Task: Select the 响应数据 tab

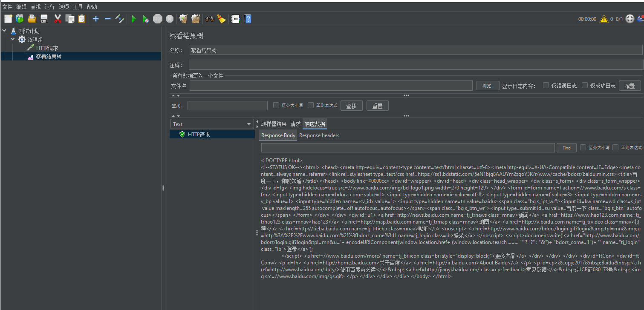Action: (x=315, y=124)
